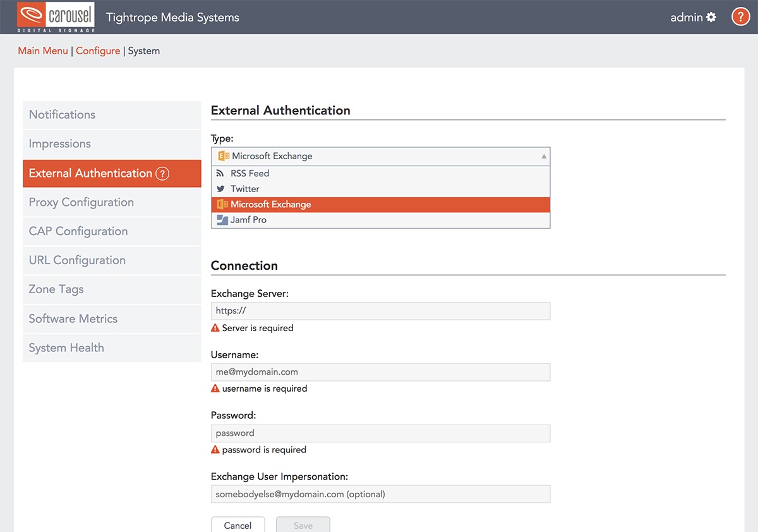
Task: Collapse the Type dropdown arrow
Action: (544, 156)
